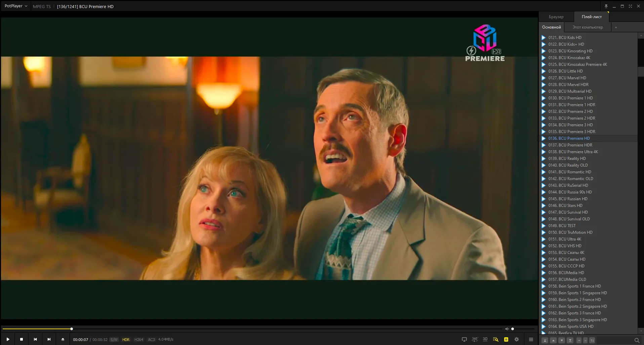644x345 pixels.
Task: Move playlist item to the top
Action: 545,340
